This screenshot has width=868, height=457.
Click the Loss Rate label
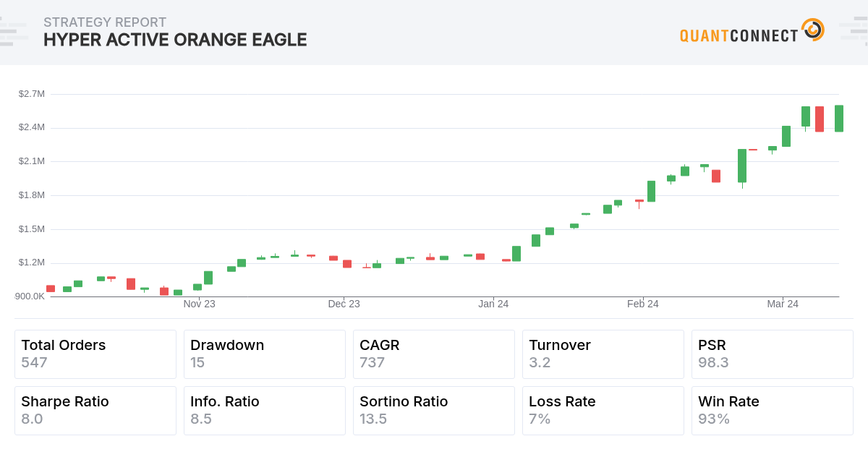(562, 401)
